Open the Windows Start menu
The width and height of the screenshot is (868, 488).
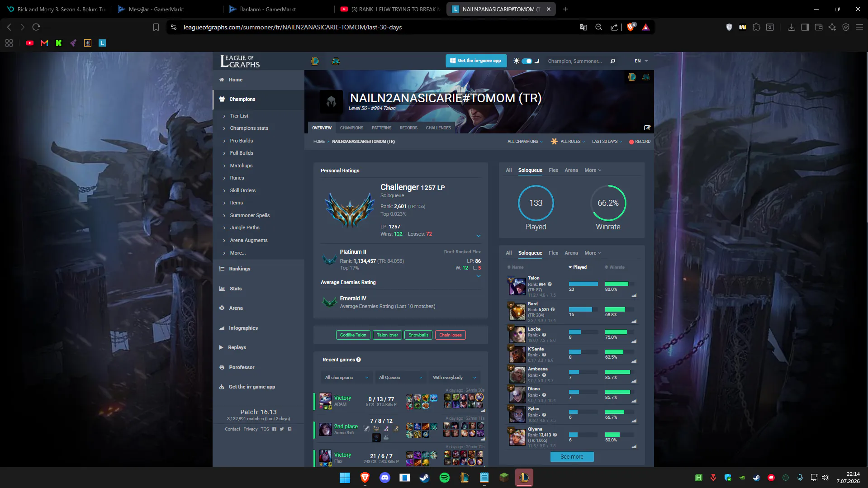tap(345, 478)
